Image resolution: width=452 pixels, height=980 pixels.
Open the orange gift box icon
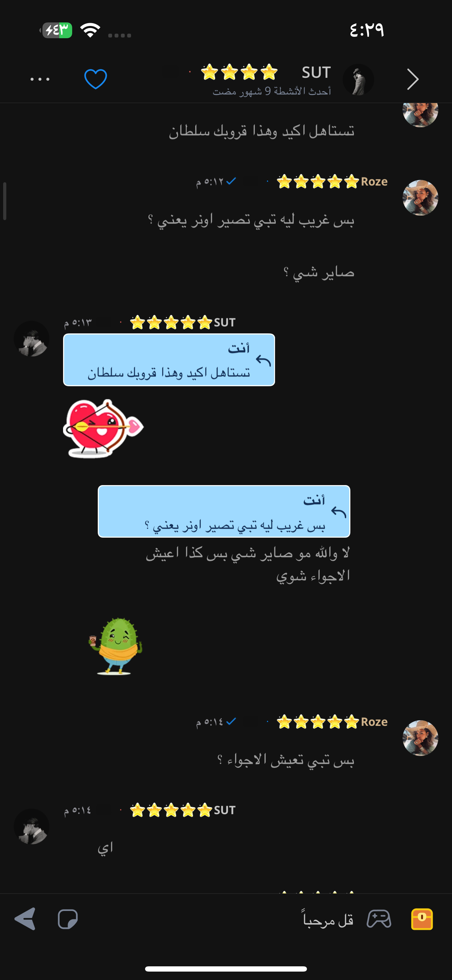(x=422, y=919)
